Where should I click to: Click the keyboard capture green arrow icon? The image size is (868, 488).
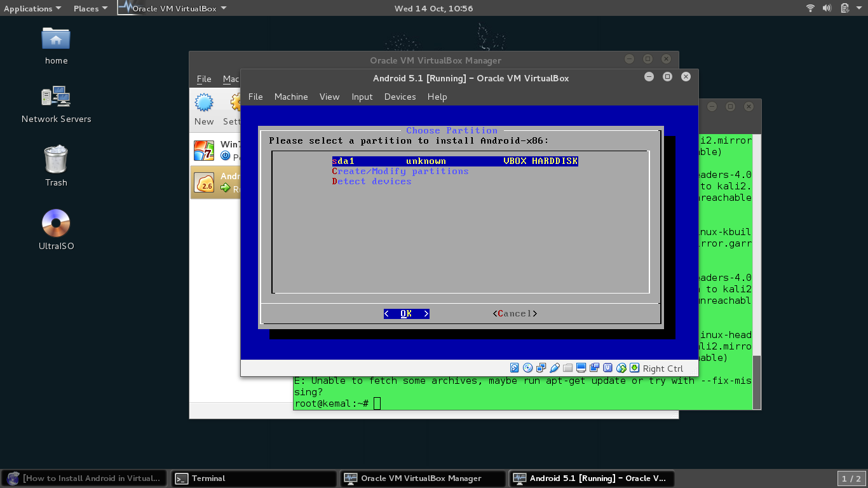(x=634, y=368)
